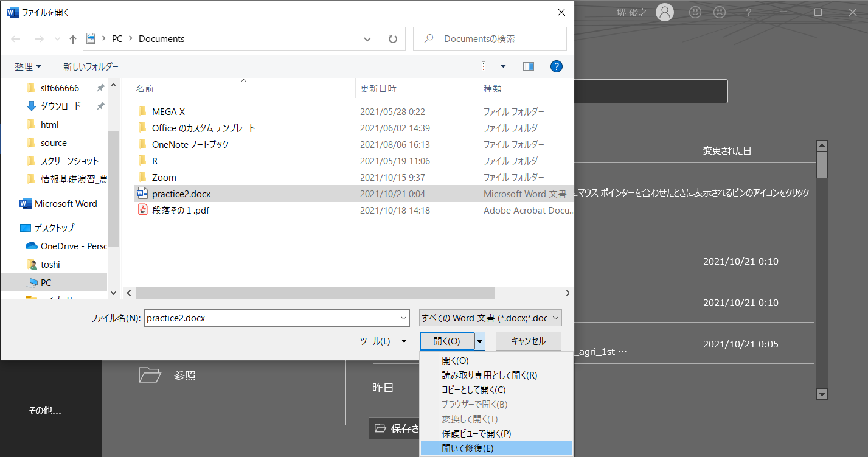Click the 開く(O) open button

coord(447,341)
